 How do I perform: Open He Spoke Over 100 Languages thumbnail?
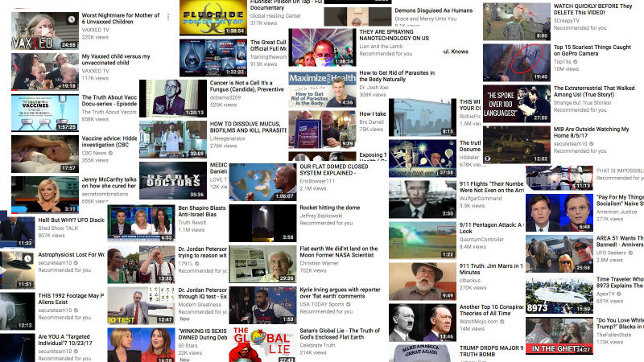point(517,104)
